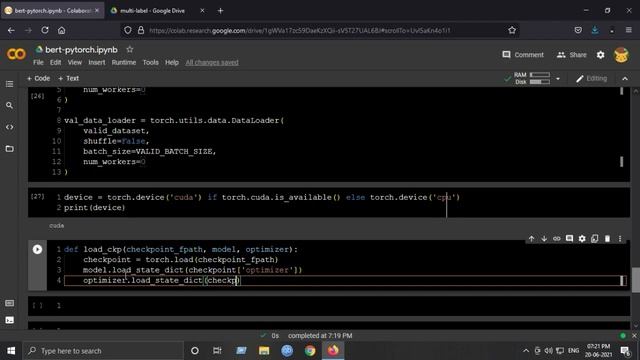
Task: Move the cell up
Action: pos(531,239)
